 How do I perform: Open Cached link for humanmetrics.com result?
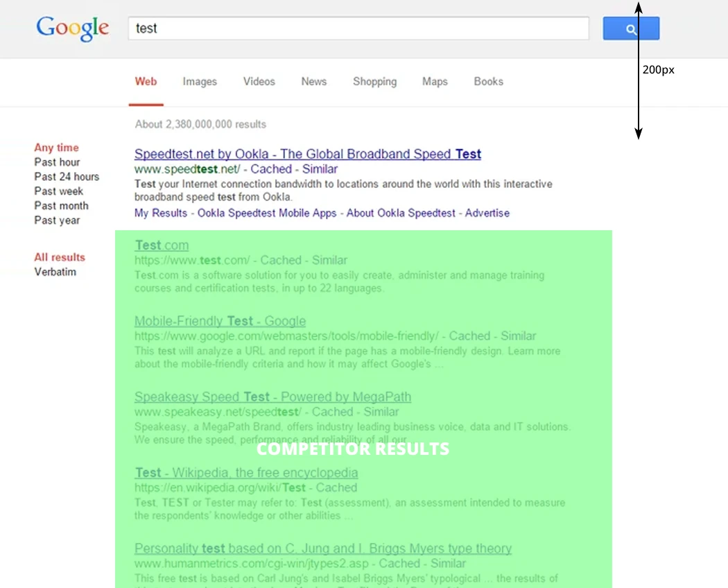click(x=399, y=563)
